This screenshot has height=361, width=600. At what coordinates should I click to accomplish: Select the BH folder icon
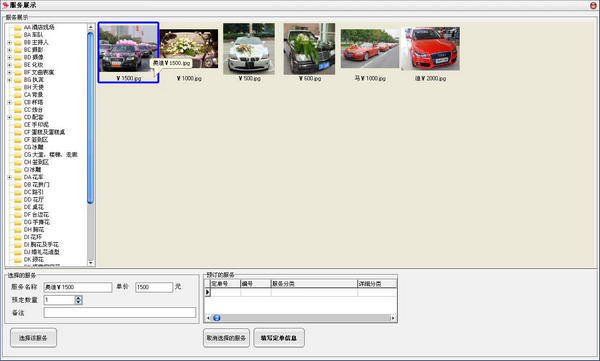click(x=18, y=88)
